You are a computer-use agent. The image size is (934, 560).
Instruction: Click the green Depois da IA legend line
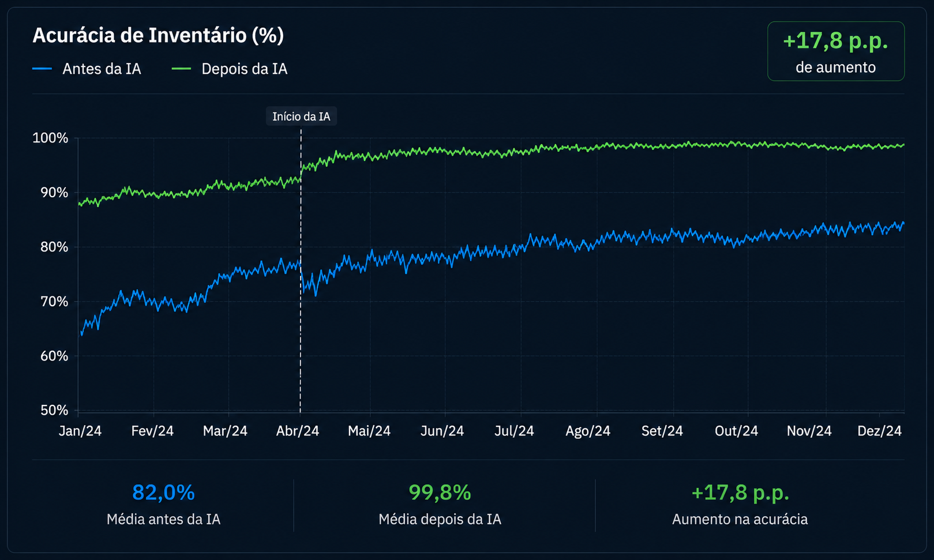(x=182, y=69)
